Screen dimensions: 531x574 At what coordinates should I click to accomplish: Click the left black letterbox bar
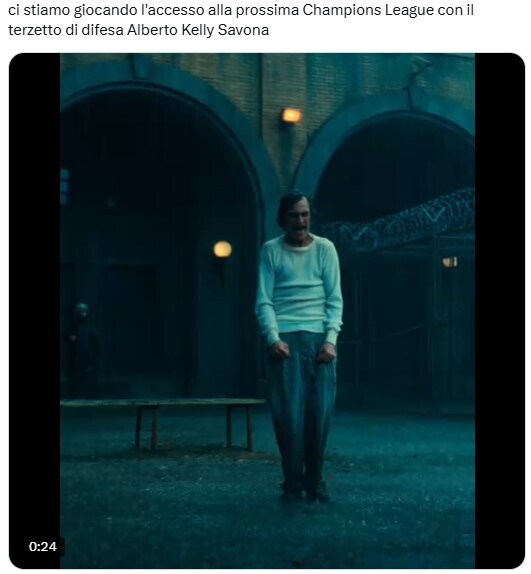(x=35, y=310)
